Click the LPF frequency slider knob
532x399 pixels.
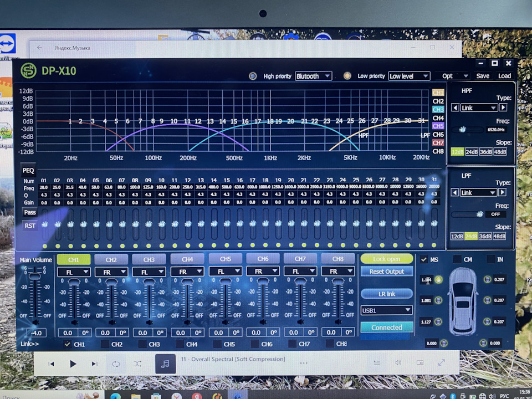pyautogui.click(x=479, y=214)
